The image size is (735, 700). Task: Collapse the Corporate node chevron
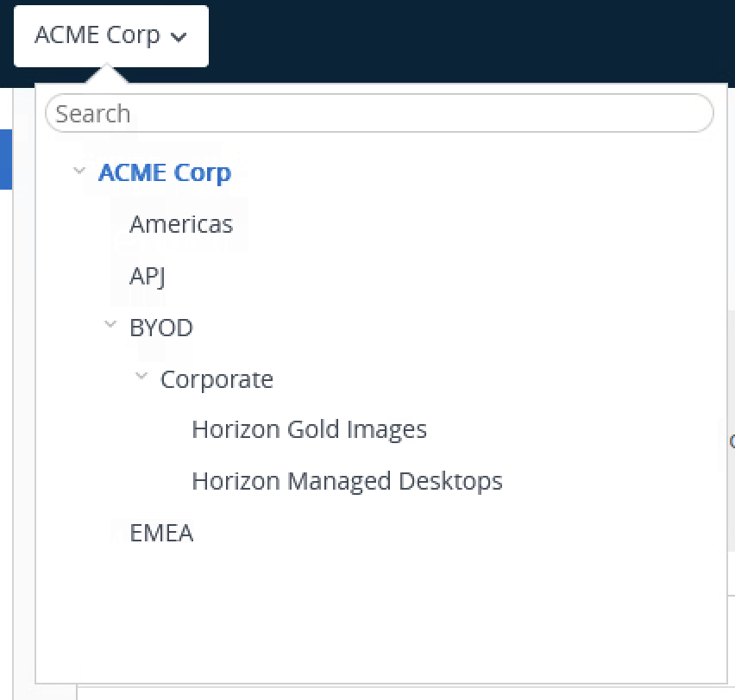point(141,377)
